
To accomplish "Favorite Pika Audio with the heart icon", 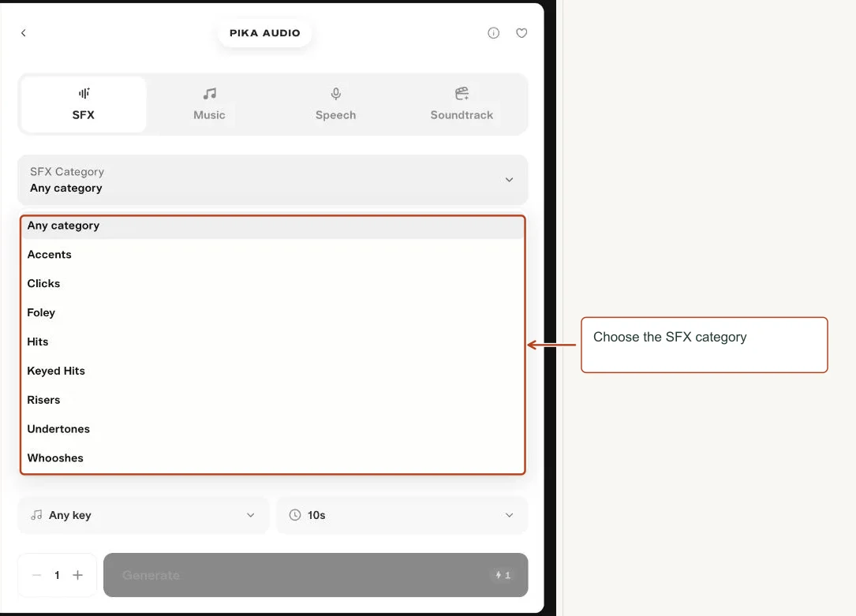I will [x=521, y=33].
